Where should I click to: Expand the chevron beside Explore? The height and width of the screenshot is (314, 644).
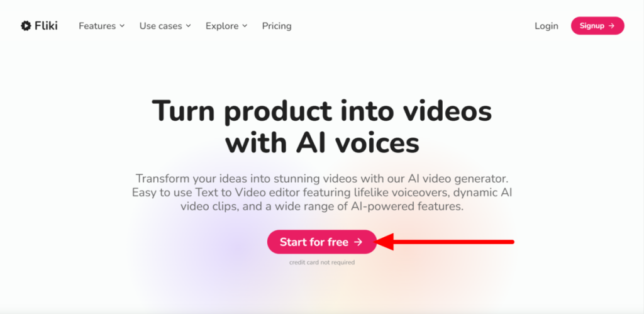(x=245, y=26)
